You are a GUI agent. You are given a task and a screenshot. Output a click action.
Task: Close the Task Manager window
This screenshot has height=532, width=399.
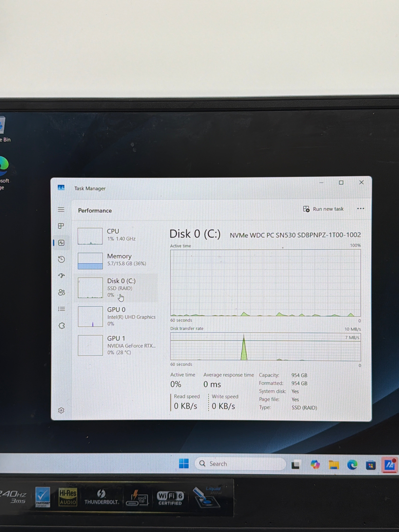[361, 182]
